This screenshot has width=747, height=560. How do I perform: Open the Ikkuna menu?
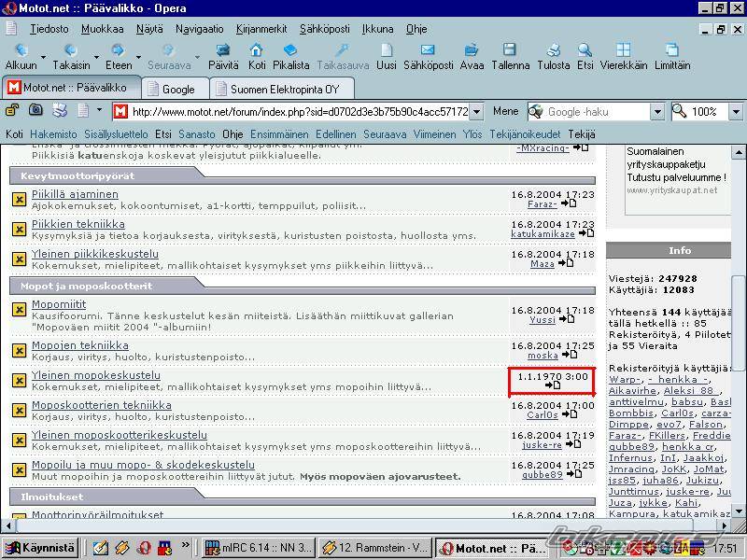tap(378, 29)
